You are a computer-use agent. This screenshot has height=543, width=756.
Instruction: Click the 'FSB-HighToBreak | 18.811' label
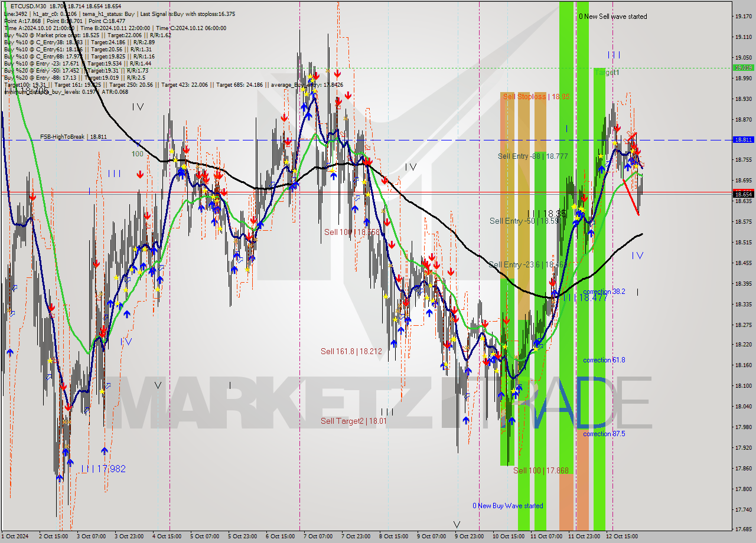pyautogui.click(x=73, y=137)
